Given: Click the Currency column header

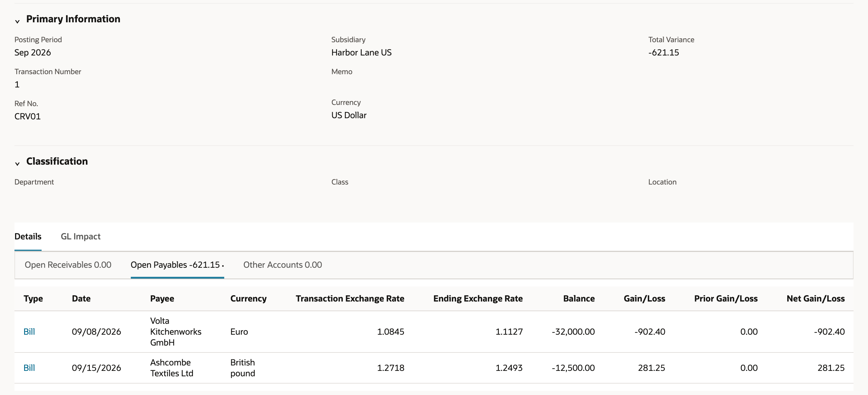Looking at the screenshot, I should click(248, 298).
